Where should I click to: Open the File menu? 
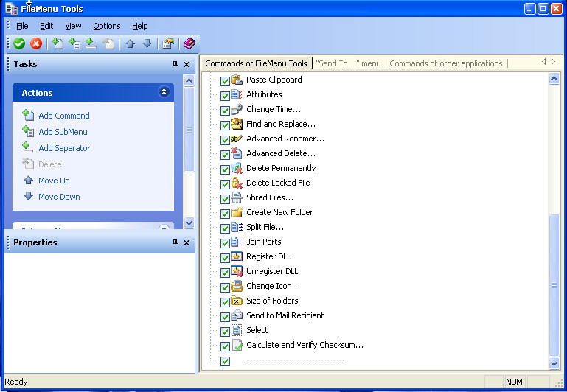pos(22,26)
